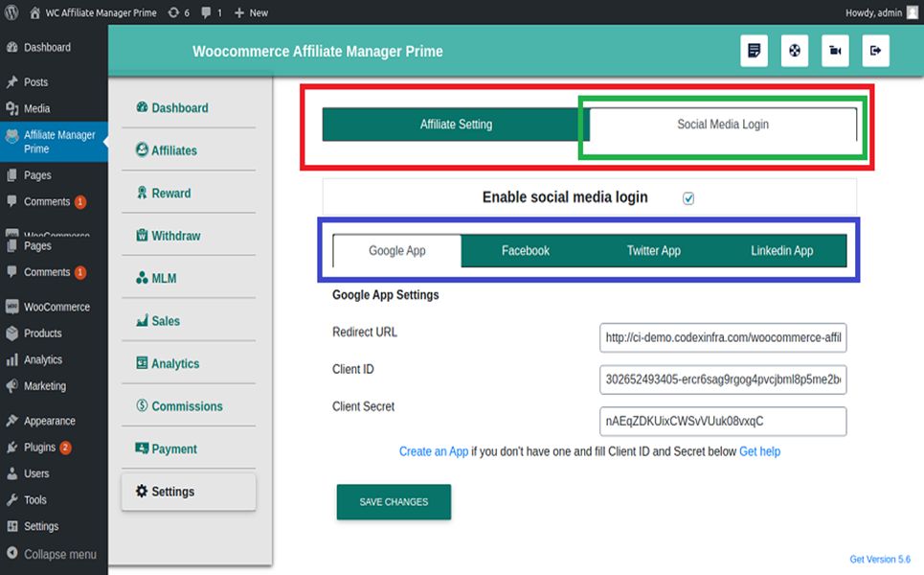The image size is (924, 575).
Task: Open plugin Dashboard menu item
Action: tap(172, 108)
